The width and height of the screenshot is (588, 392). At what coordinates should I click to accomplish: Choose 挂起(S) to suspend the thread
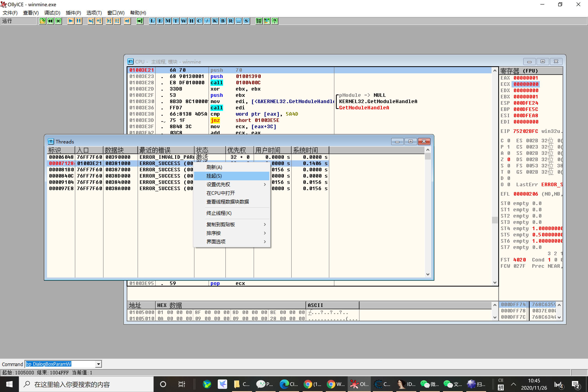pos(232,176)
